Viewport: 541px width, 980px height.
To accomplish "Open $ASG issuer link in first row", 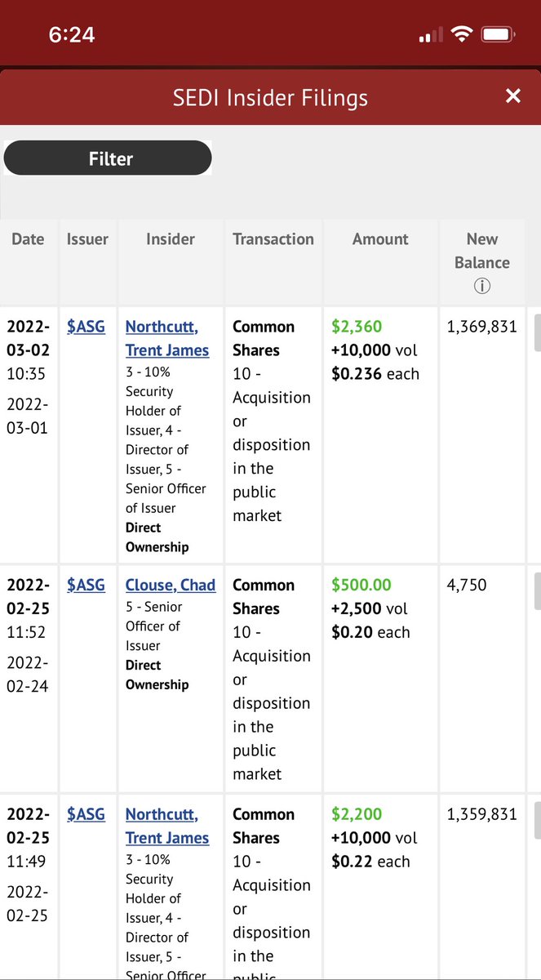I will 86,327.
